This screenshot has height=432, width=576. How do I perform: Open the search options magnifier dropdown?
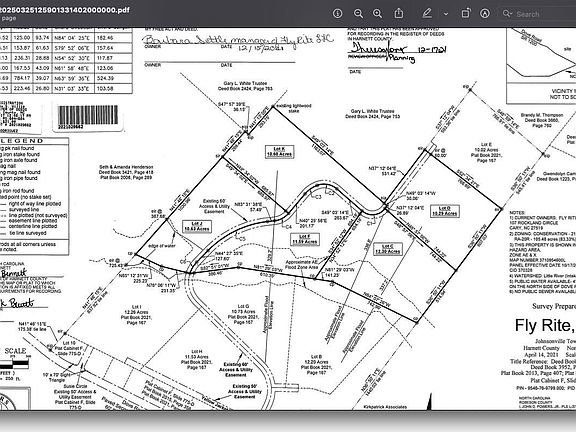(x=507, y=14)
